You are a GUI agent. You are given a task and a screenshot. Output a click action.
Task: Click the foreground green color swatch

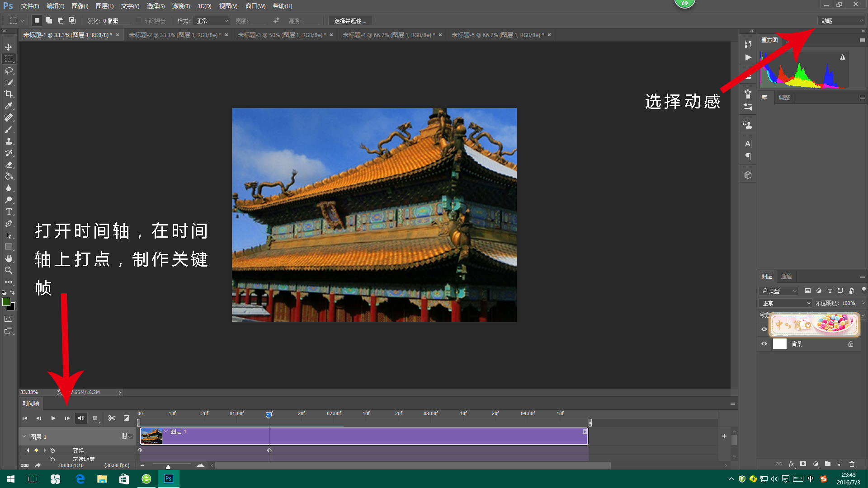[6, 302]
